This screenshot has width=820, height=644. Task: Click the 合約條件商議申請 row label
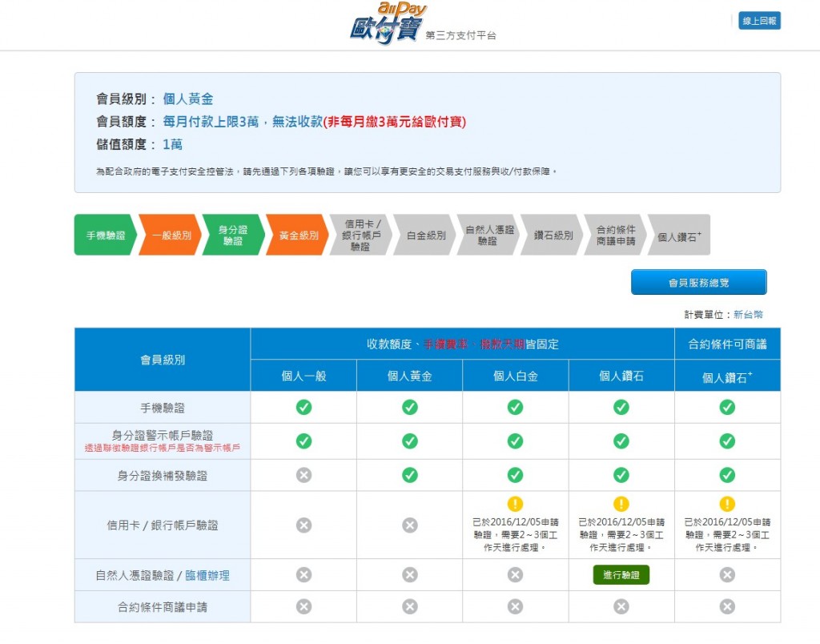point(163,607)
